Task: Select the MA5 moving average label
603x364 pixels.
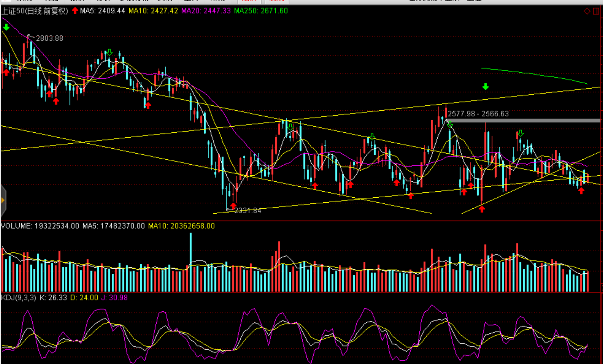Action: click(x=102, y=11)
